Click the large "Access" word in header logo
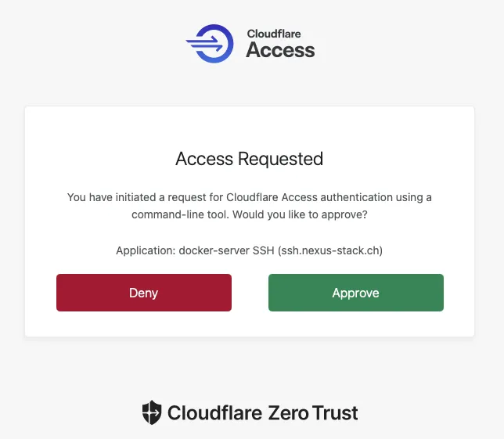This screenshot has width=504, height=439. (x=280, y=51)
